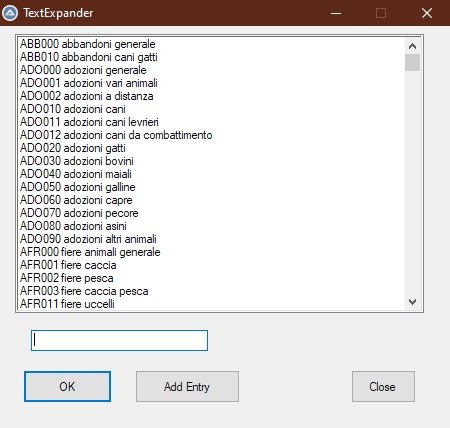Click the Add Entry button
The width and height of the screenshot is (450, 428).
pos(187,387)
